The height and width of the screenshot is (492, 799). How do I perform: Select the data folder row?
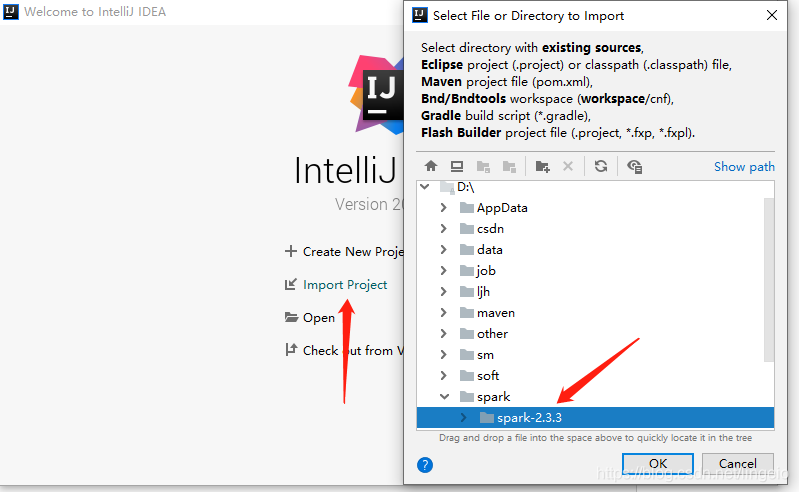595,250
